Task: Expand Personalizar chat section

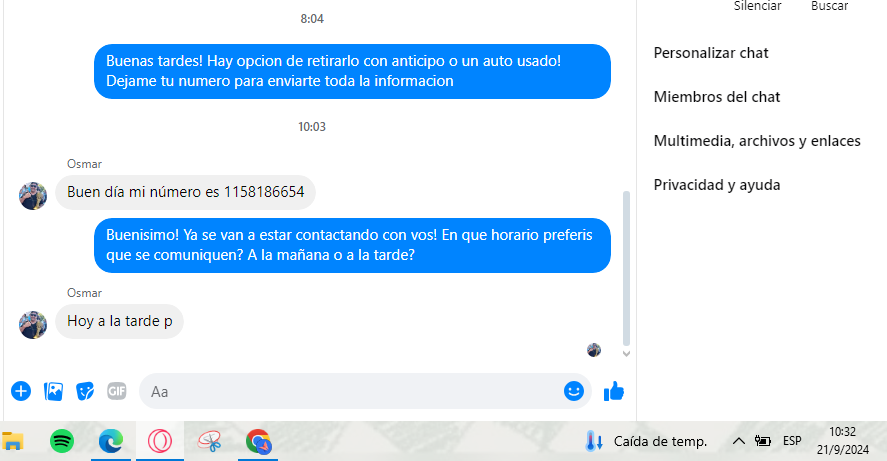Action: (711, 53)
